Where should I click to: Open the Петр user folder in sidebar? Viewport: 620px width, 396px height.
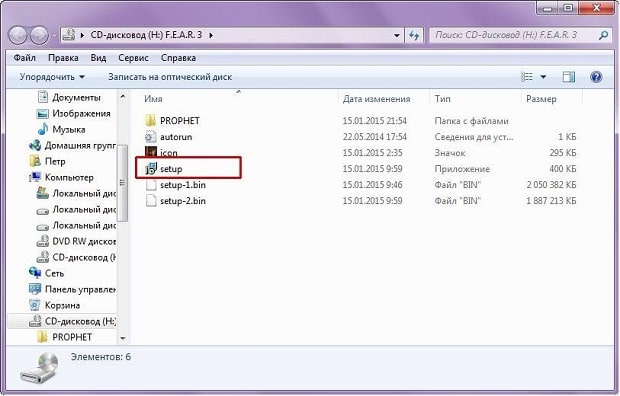click(55, 161)
